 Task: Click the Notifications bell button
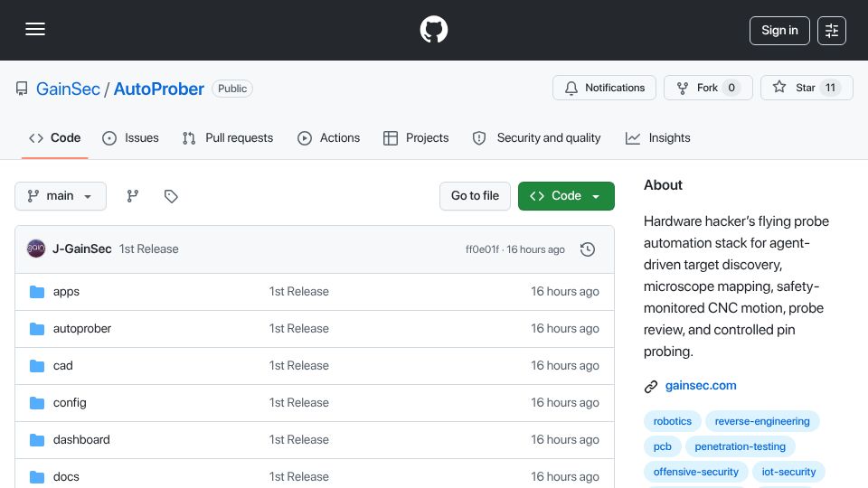[604, 88]
